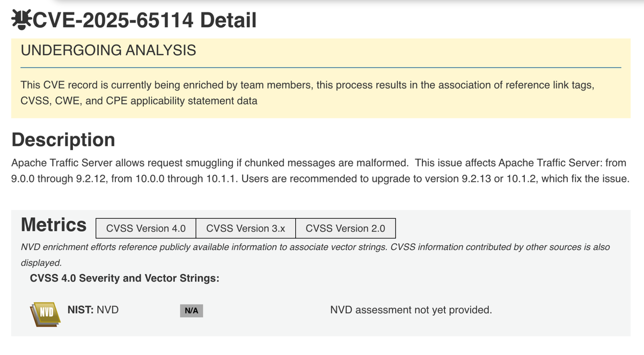
Task: Select the CVSS Version 2.0 tab
Action: (345, 228)
